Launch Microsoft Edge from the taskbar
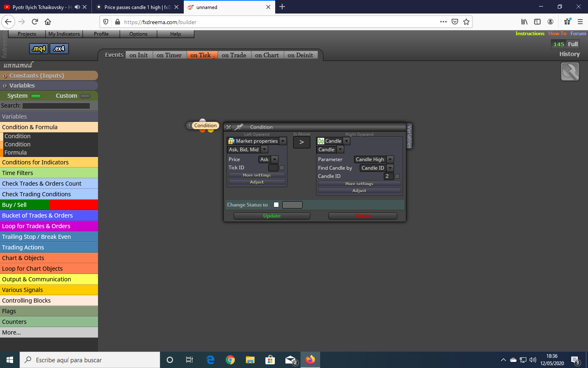Screen dimensions: 588x368 tap(210, 360)
